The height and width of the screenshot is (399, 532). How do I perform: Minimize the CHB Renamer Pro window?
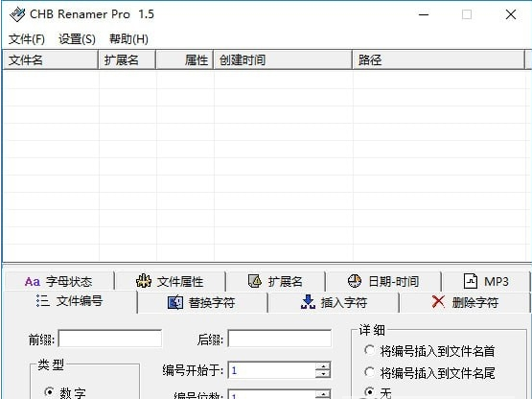(424, 14)
